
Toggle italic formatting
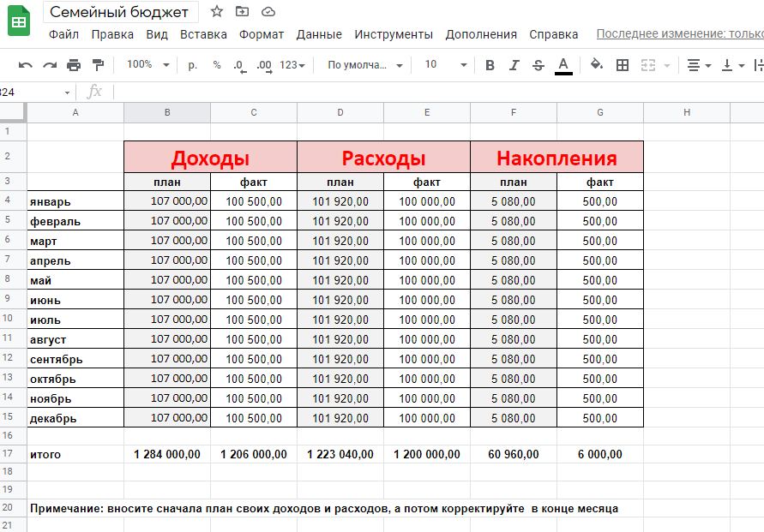(x=514, y=65)
